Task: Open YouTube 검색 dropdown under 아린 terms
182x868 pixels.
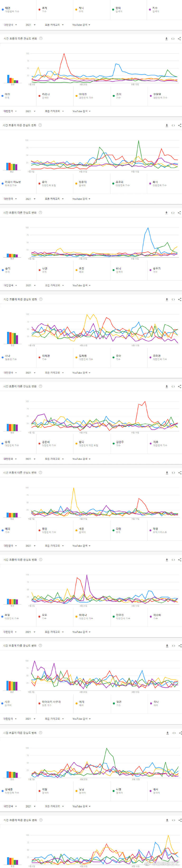Action: (x=81, y=111)
